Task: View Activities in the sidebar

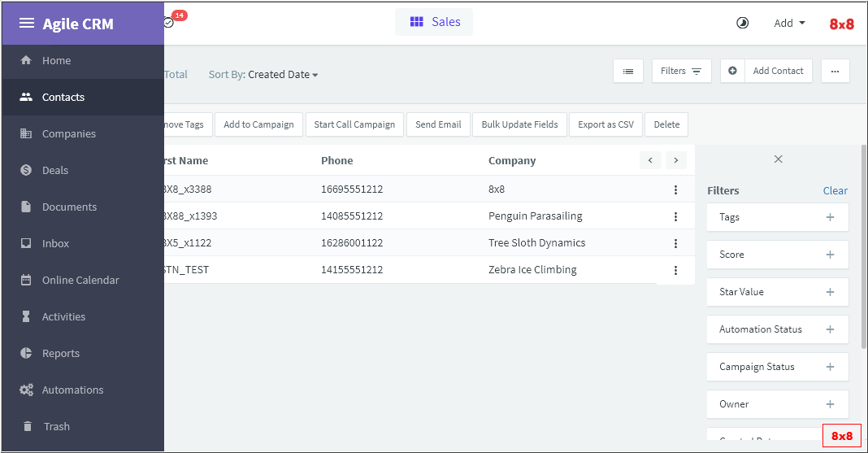Action: [83, 316]
